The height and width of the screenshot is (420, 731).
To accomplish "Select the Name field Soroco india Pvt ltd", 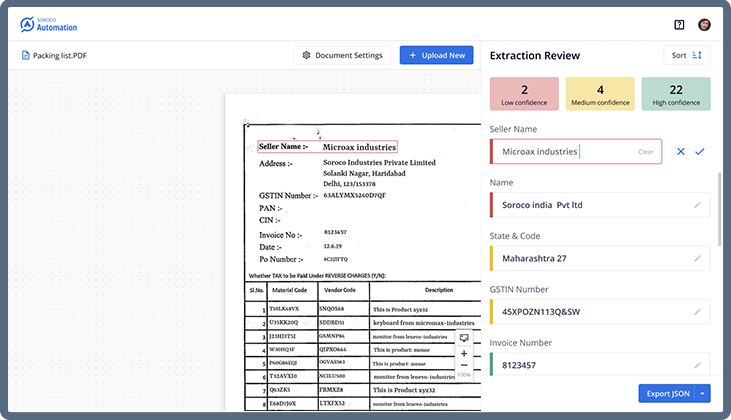I will tap(600, 205).
